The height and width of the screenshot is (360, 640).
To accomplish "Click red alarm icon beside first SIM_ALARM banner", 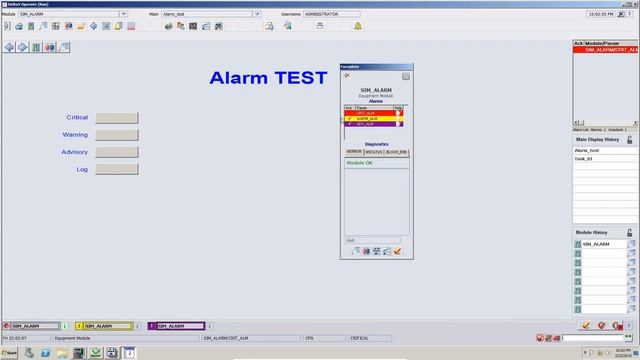I will coord(6,326).
